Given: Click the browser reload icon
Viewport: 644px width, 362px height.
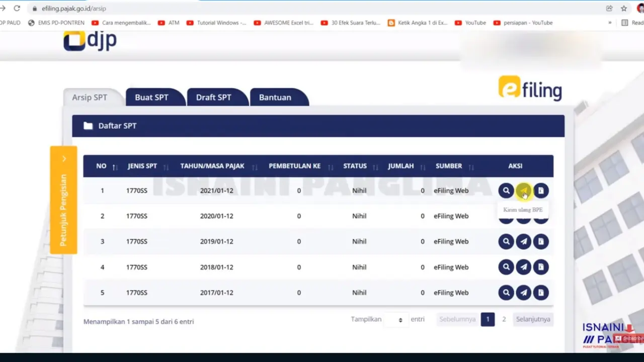Looking at the screenshot, I should (x=17, y=9).
